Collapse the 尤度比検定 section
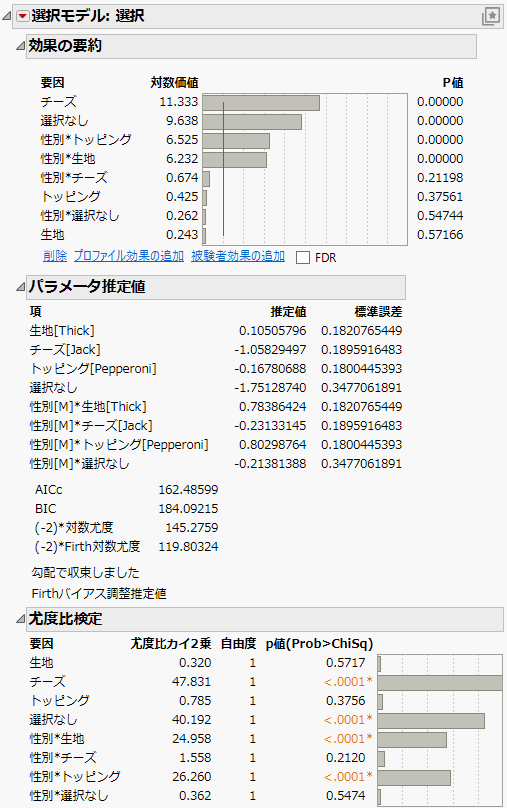The image size is (507, 808). tap(20, 618)
